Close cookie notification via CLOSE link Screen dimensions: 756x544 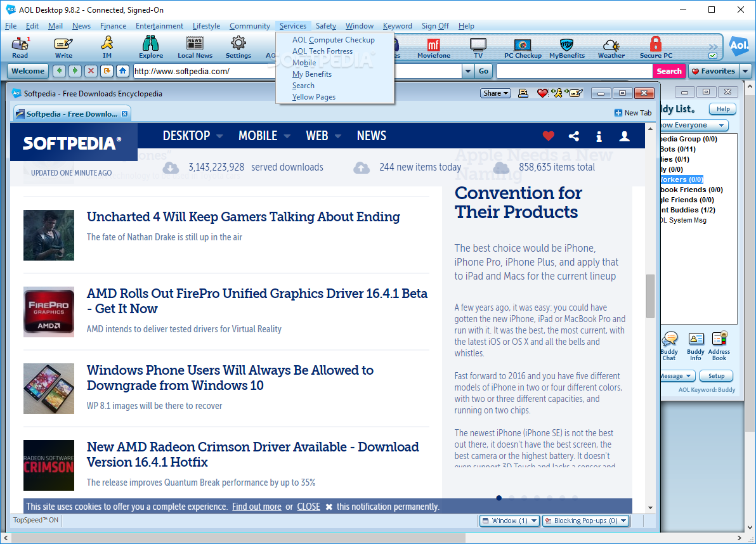(309, 507)
